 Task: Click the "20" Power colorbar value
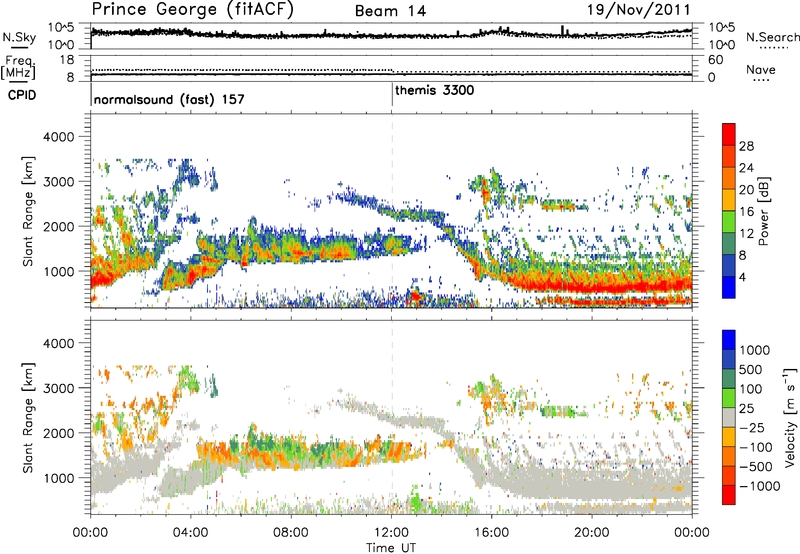click(x=746, y=190)
